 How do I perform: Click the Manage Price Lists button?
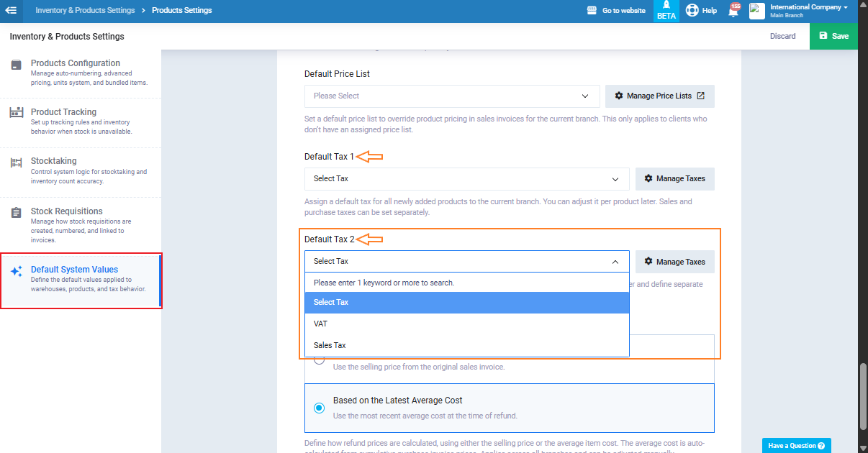click(x=659, y=96)
